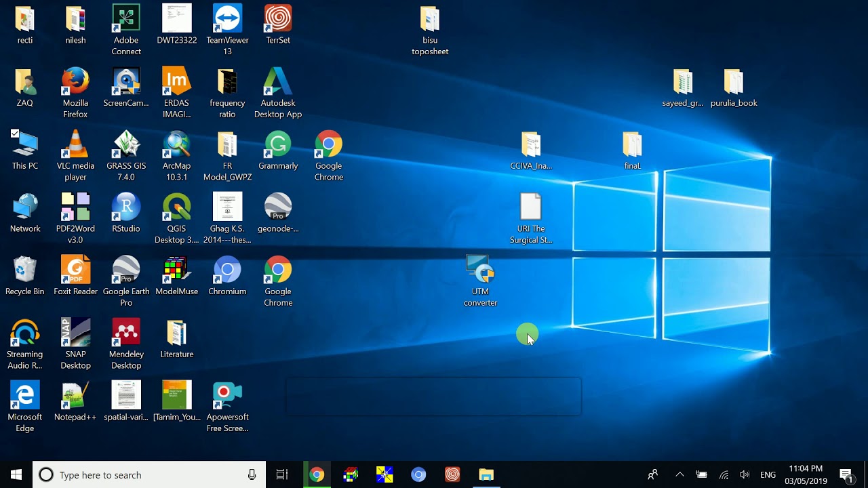
Task: Open the Windows Start menu
Action: click(x=16, y=474)
